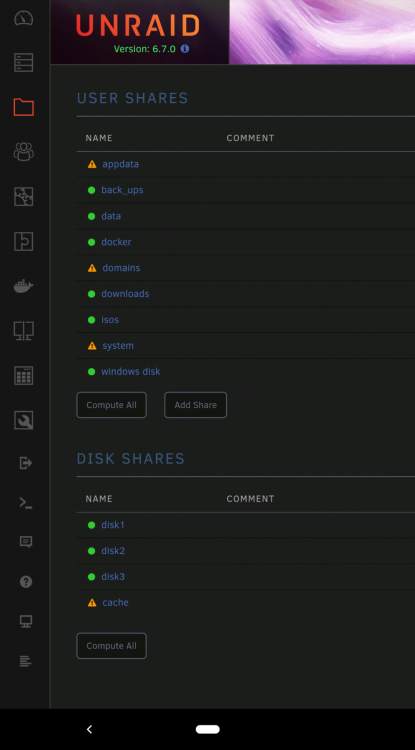Click the Help question mark icon
This screenshot has width=415, height=750.
(26, 582)
